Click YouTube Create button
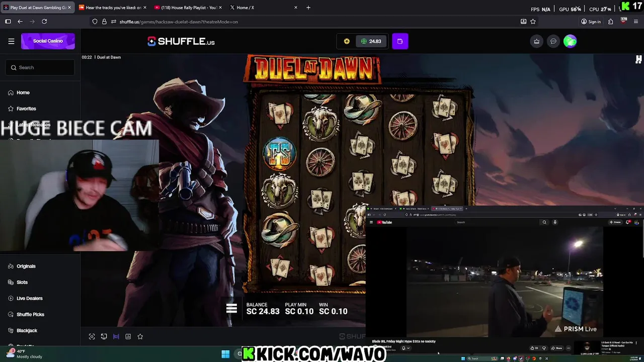The height and width of the screenshot is (362, 644). (x=615, y=222)
